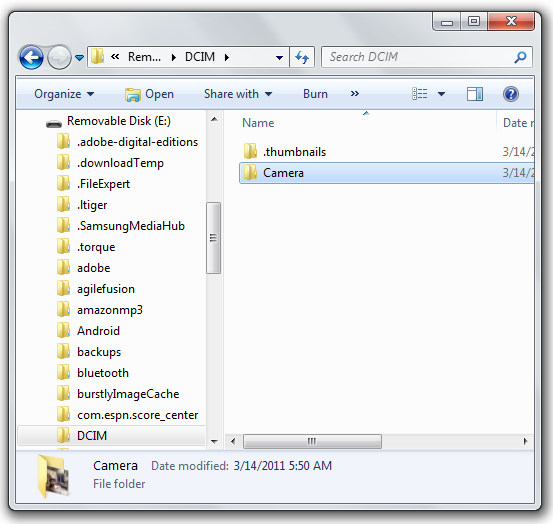Viewport: 553px width, 524px height.
Task: Open the address bar history dropdown
Action: tap(279, 57)
